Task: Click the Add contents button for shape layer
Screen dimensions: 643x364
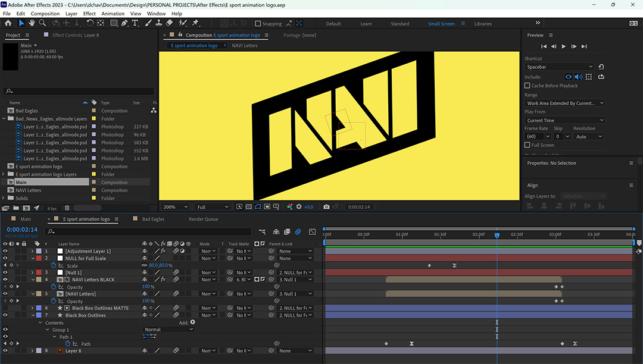Action: [x=192, y=322]
